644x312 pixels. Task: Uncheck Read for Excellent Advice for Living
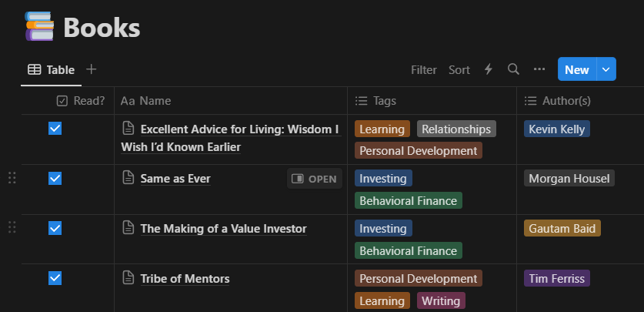pos(55,129)
